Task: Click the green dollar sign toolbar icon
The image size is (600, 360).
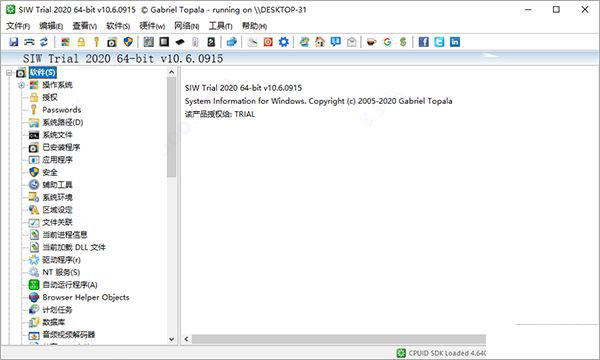Action: 403,42
